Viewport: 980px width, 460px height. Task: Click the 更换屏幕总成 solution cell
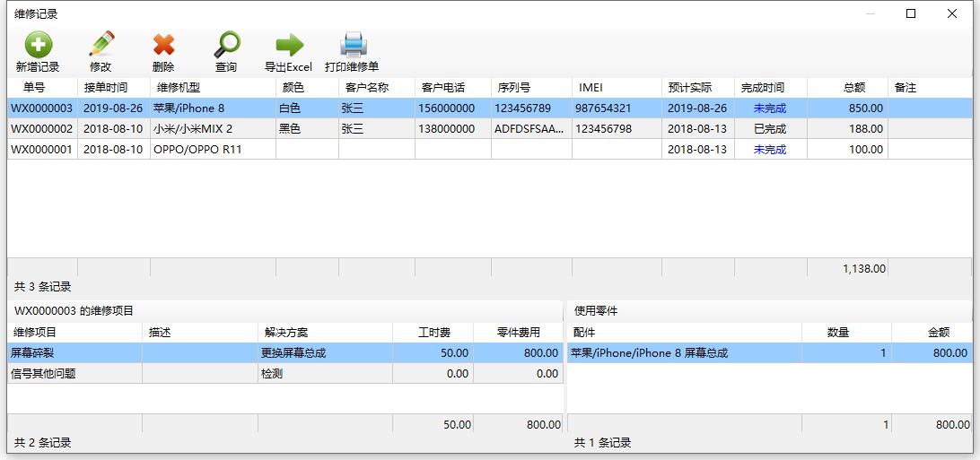tap(325, 352)
